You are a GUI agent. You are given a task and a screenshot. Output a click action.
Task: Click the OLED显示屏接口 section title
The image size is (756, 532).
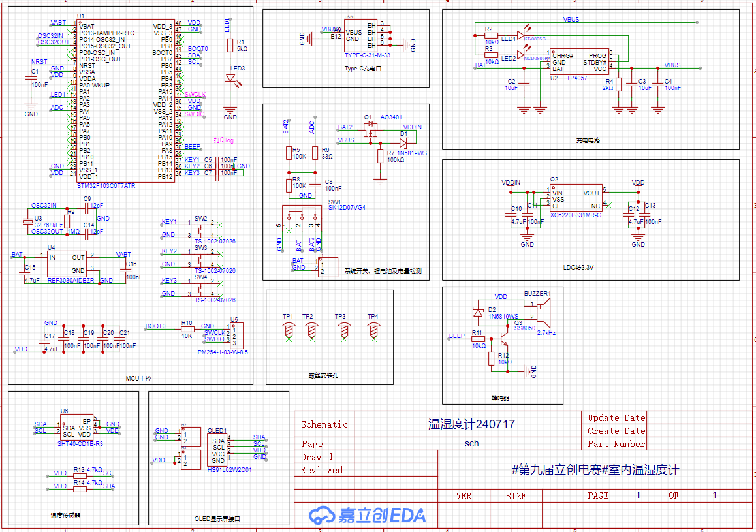217,519
